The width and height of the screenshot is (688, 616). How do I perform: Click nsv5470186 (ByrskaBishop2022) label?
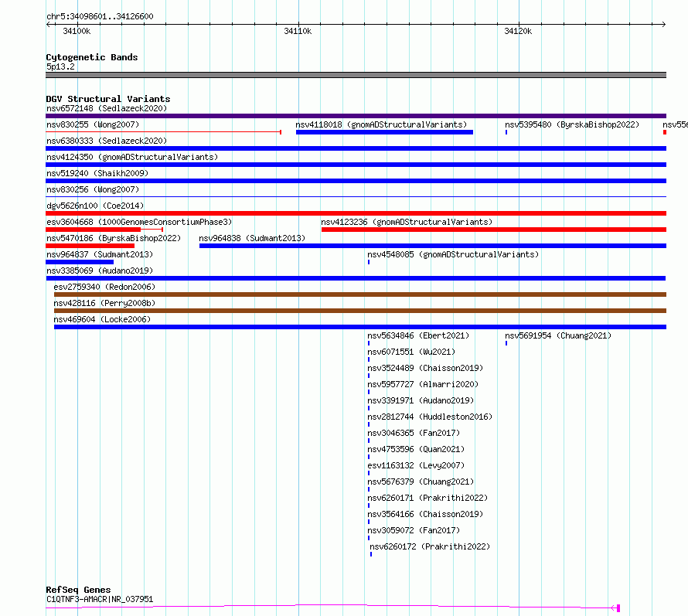[x=114, y=238]
